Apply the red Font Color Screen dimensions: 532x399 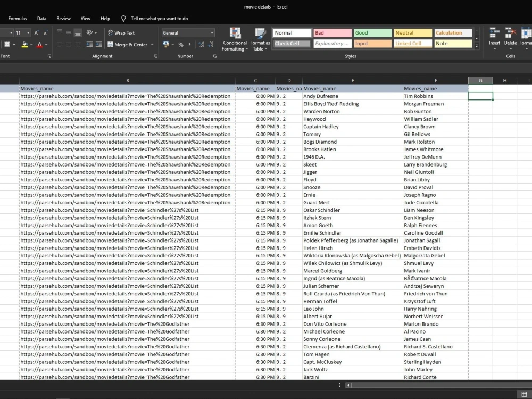click(x=39, y=45)
